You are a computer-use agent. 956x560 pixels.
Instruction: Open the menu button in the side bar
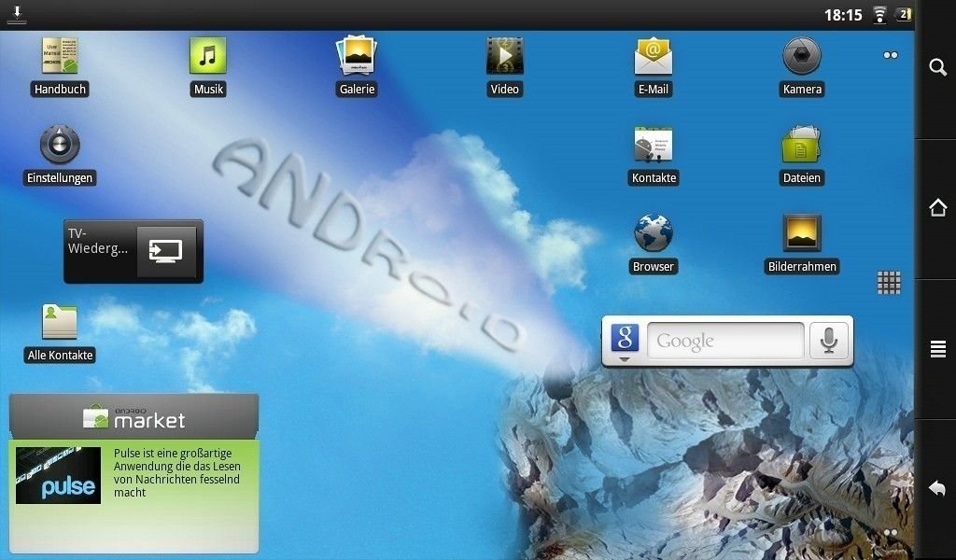(x=937, y=348)
